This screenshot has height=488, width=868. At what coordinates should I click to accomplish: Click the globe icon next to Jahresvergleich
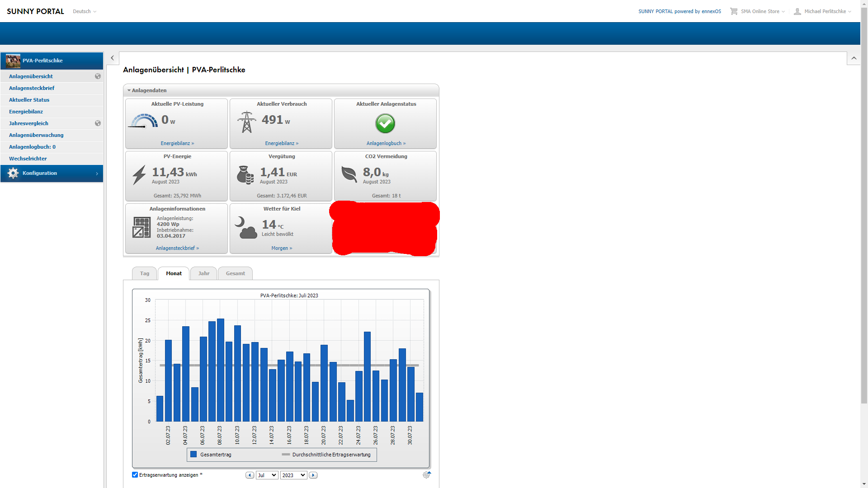(x=98, y=123)
